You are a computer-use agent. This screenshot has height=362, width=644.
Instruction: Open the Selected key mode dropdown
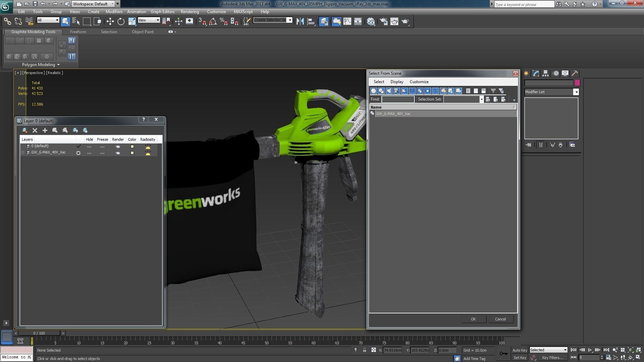click(x=548, y=350)
